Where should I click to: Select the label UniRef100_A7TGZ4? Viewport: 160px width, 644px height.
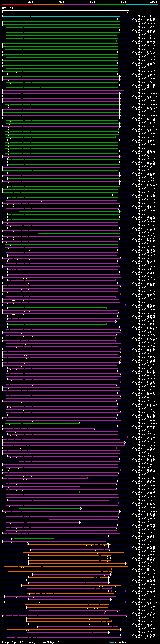143,272
